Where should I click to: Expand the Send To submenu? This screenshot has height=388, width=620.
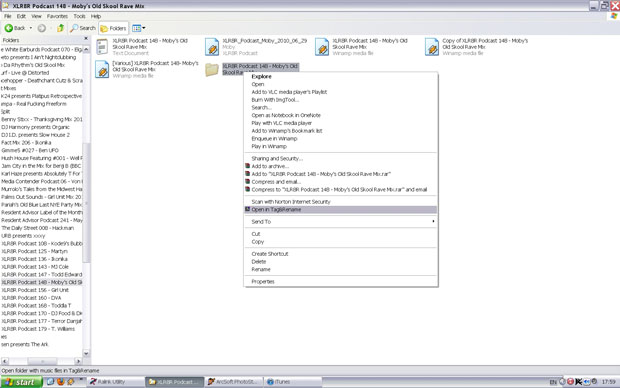point(341,221)
